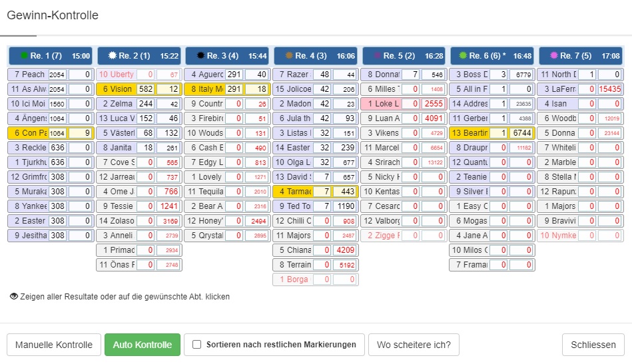Select highlighted 6 Vision in race 2
The height and width of the screenshot is (364, 632).
click(x=139, y=89)
